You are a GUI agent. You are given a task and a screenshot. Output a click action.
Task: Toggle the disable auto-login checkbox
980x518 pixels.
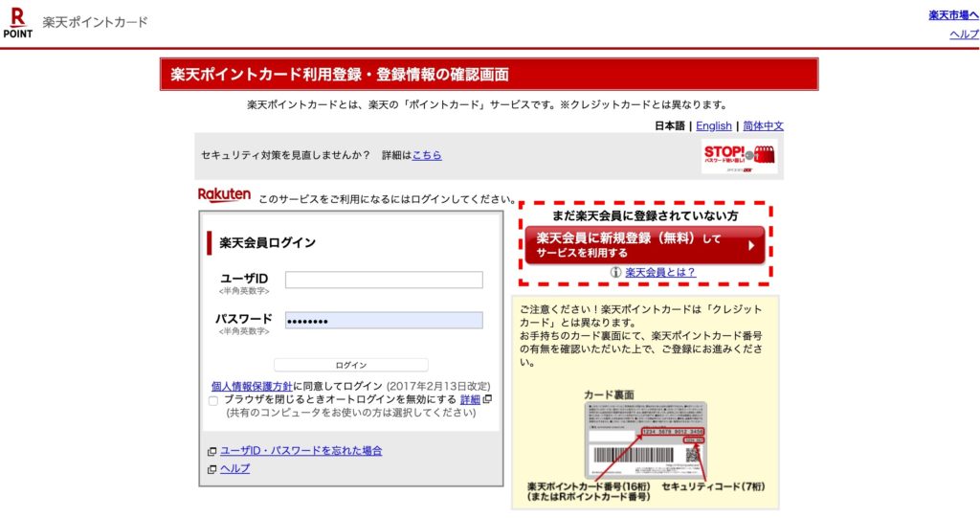[x=213, y=400]
